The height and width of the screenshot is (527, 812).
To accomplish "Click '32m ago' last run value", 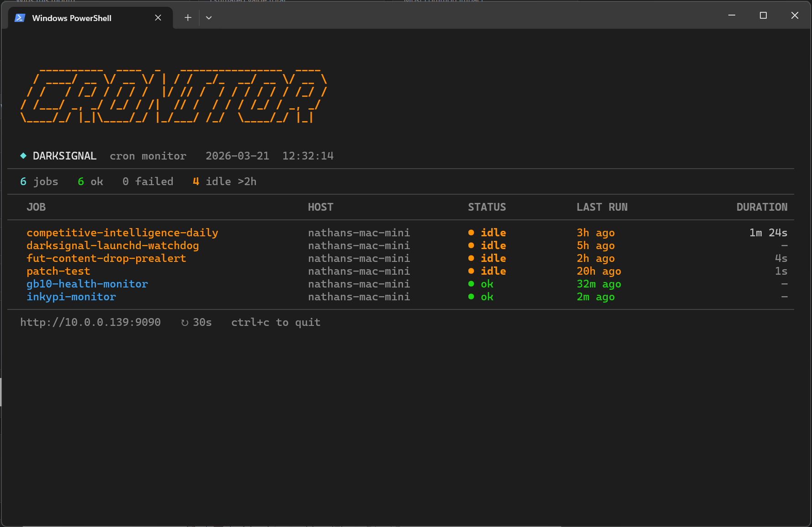I will [x=599, y=284].
